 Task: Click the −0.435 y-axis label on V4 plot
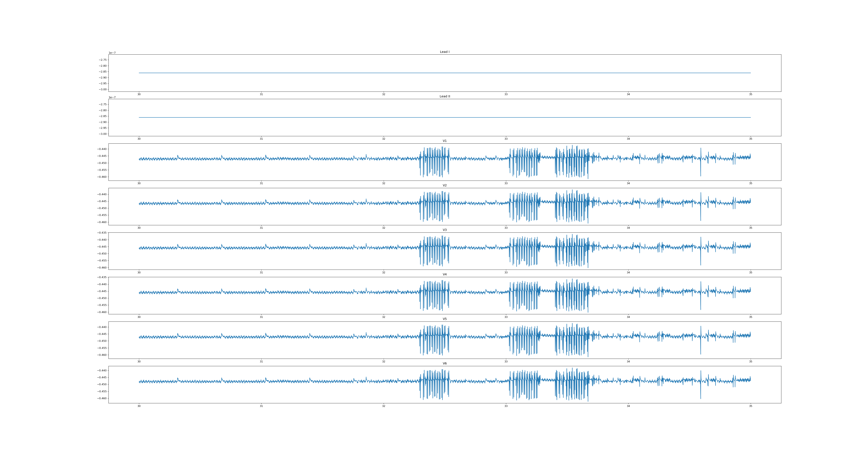tap(102, 277)
